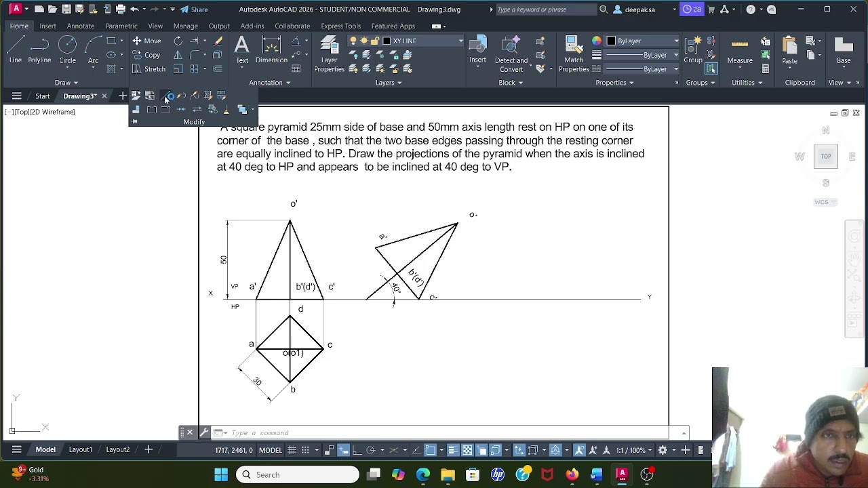The height and width of the screenshot is (488, 868).
Task: Toggle object snap in status bar
Action: pos(431,450)
